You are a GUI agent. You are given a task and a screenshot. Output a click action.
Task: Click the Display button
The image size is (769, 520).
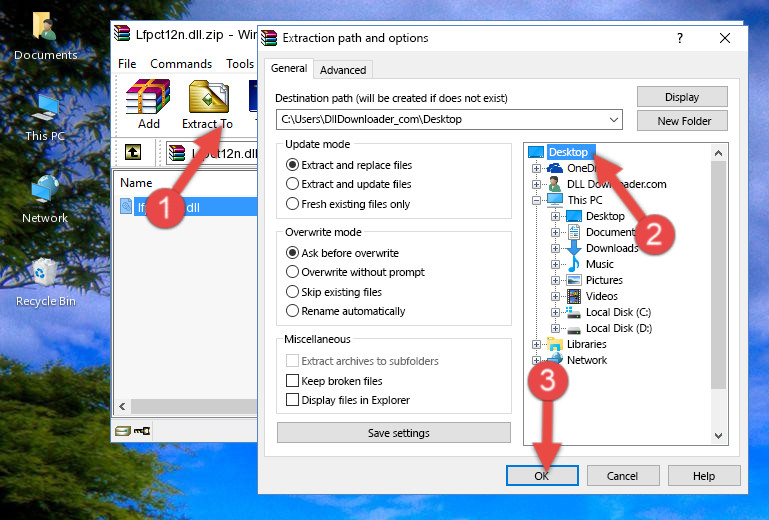pyautogui.click(x=682, y=97)
